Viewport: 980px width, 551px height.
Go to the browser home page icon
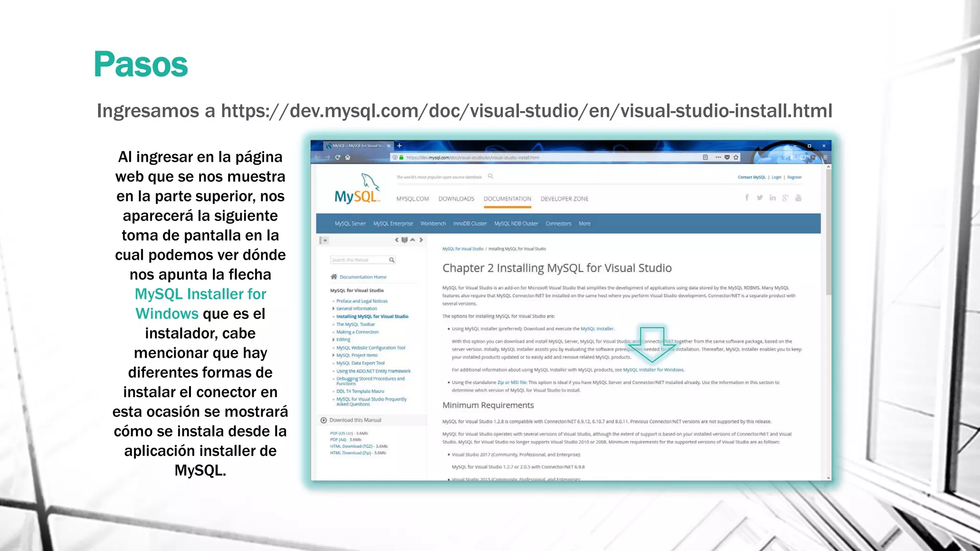click(348, 157)
